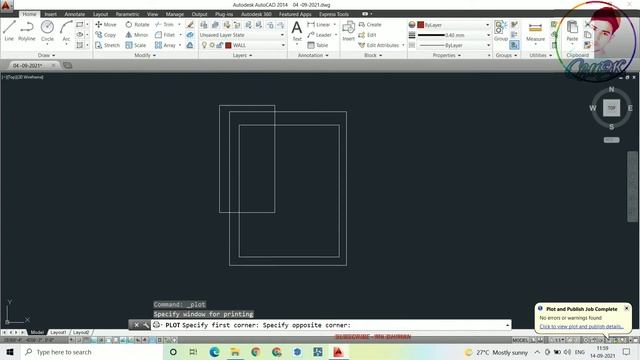Click the Group tool
The image size is (640, 360).
500,31
